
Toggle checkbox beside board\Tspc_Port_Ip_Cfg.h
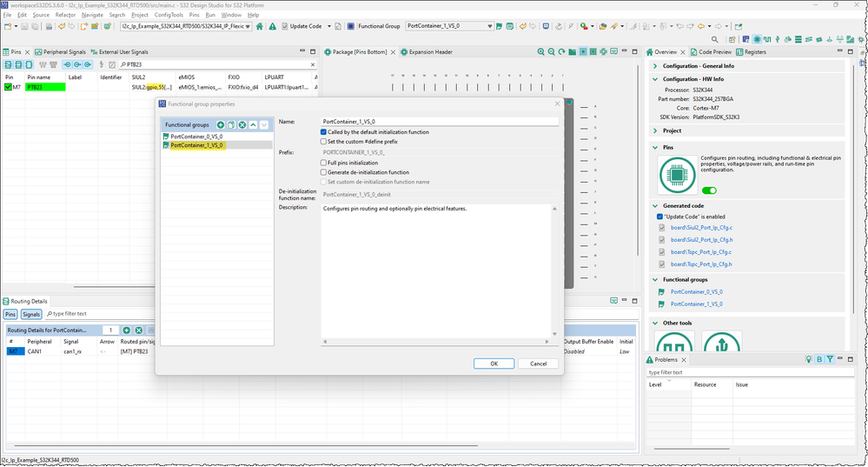pyautogui.click(x=661, y=264)
